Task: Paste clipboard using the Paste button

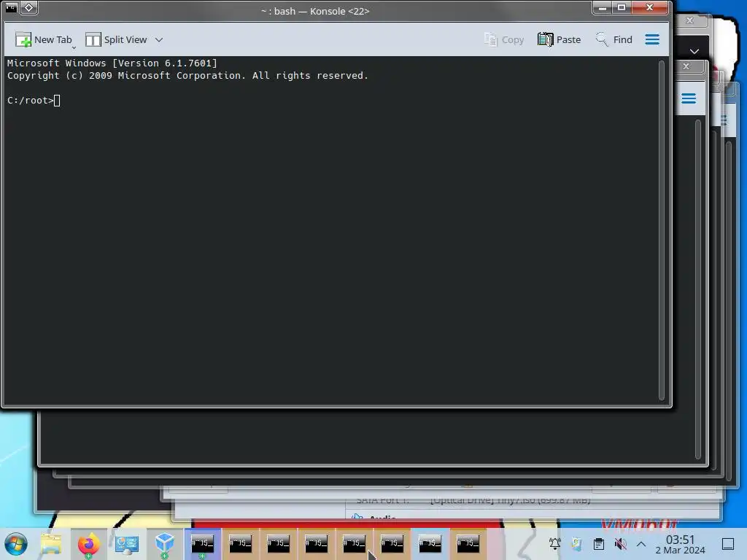Action: [559, 39]
